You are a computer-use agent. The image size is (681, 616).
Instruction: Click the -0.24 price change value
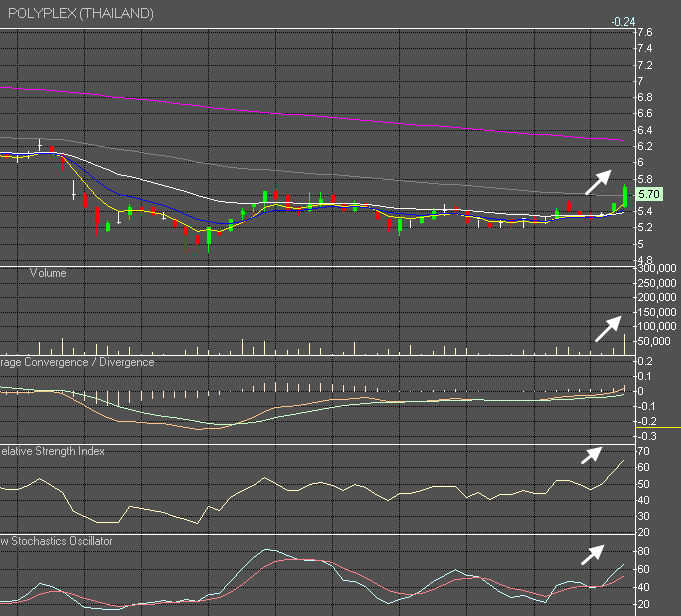pos(623,22)
